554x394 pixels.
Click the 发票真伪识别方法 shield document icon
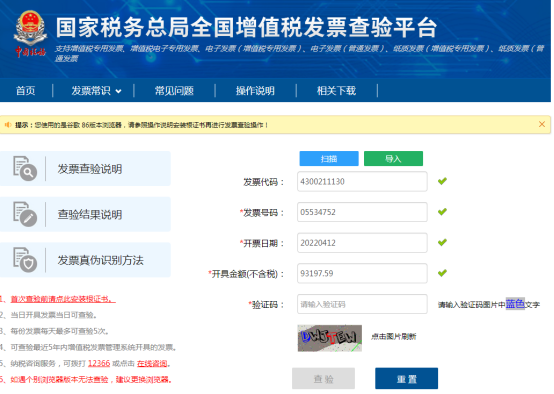click(x=25, y=259)
